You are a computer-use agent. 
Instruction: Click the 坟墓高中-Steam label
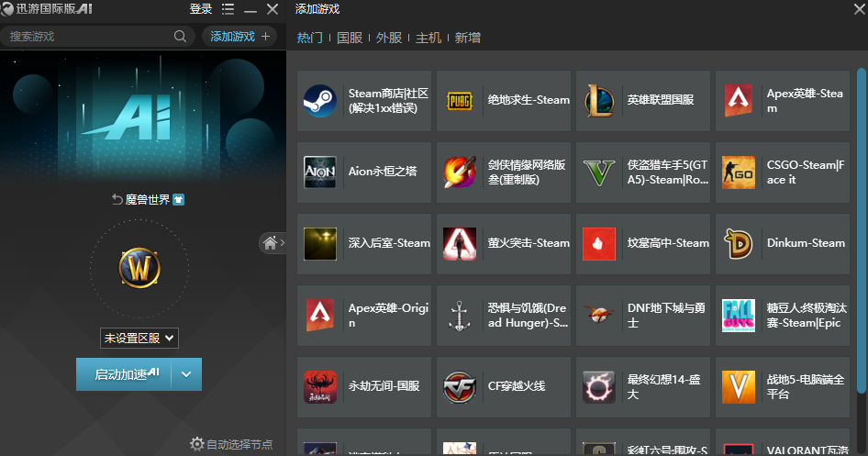[x=668, y=243]
